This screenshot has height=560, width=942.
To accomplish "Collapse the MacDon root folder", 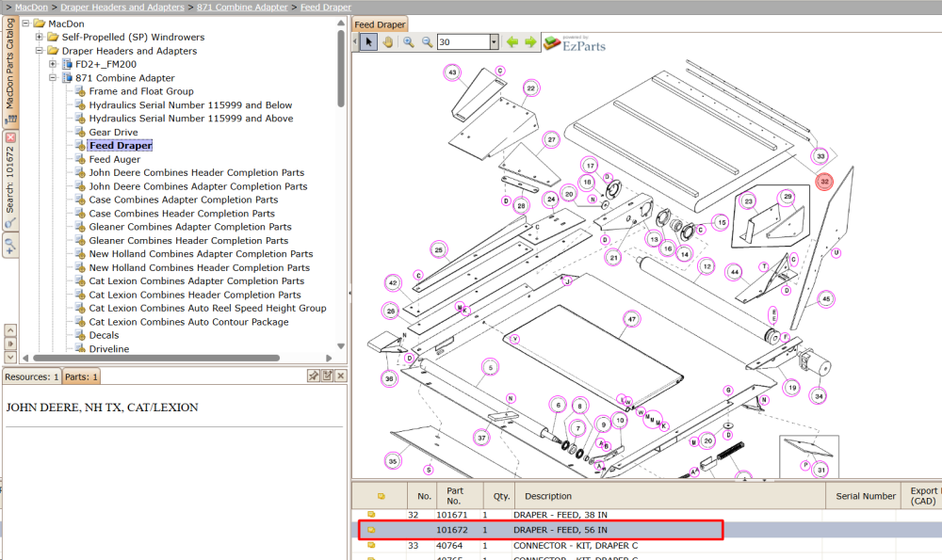I will point(25,24).
